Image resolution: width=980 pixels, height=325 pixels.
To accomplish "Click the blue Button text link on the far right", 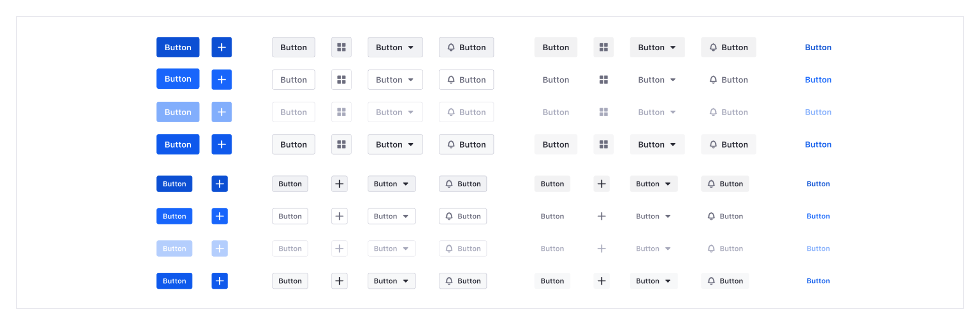I will [818, 47].
